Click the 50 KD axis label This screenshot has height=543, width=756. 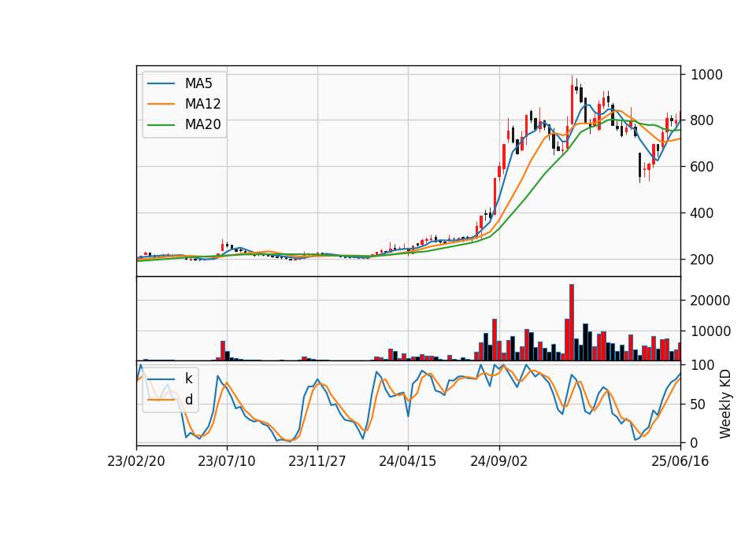coord(699,404)
